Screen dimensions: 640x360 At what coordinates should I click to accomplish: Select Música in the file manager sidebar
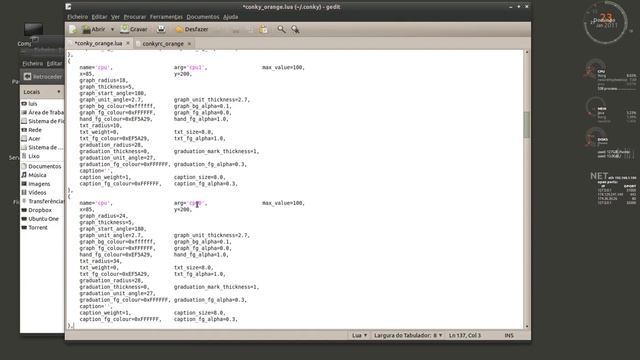point(34,175)
